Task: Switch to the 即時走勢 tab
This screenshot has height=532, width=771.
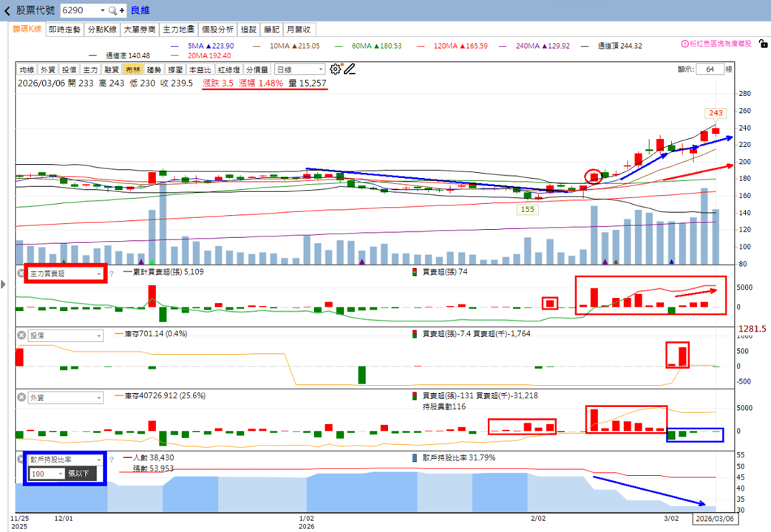Action: 64,30
